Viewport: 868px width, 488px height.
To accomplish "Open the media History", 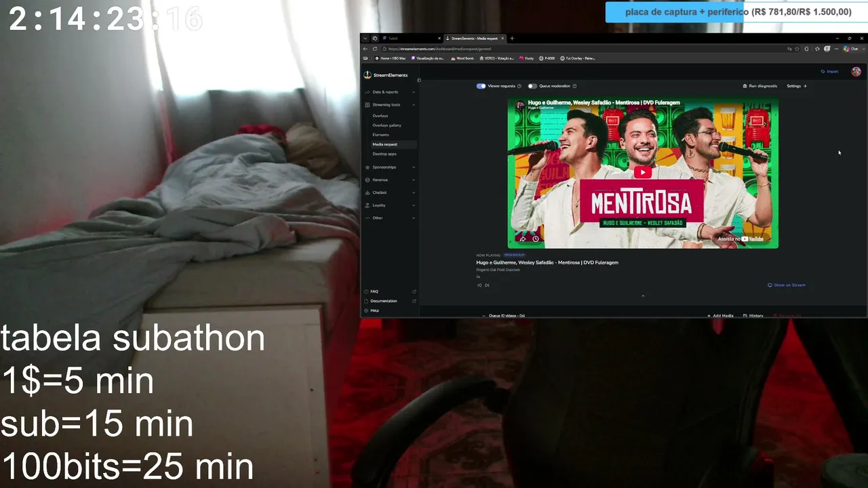I will tap(753, 316).
